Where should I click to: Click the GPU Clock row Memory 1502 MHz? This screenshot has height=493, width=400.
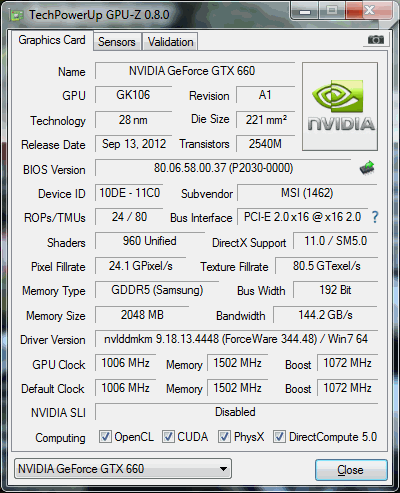pos(238,363)
